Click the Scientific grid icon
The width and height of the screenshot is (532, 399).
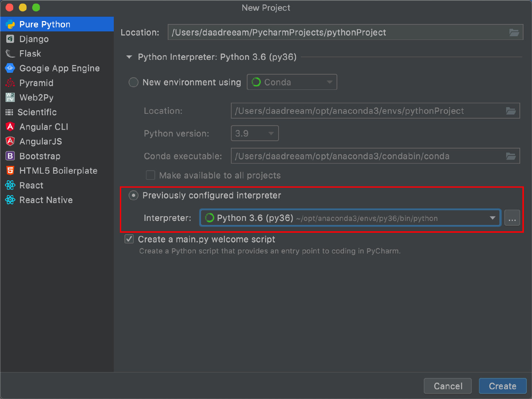point(9,112)
